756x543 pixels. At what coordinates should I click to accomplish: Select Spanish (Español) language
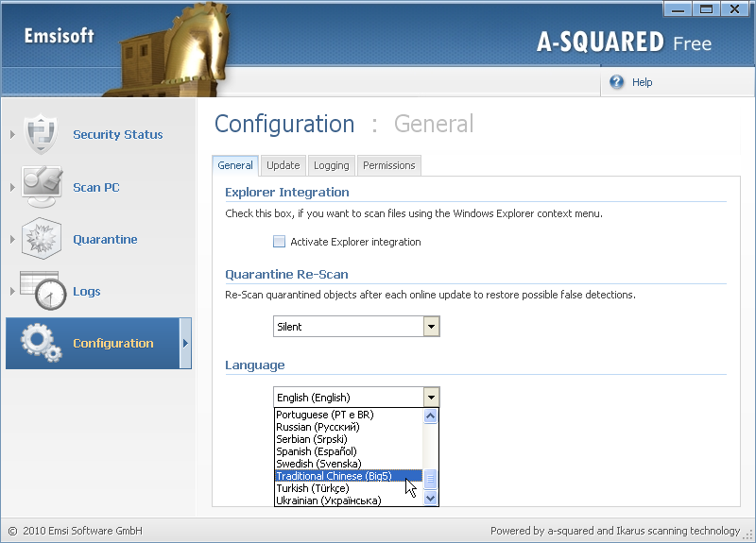(x=349, y=451)
